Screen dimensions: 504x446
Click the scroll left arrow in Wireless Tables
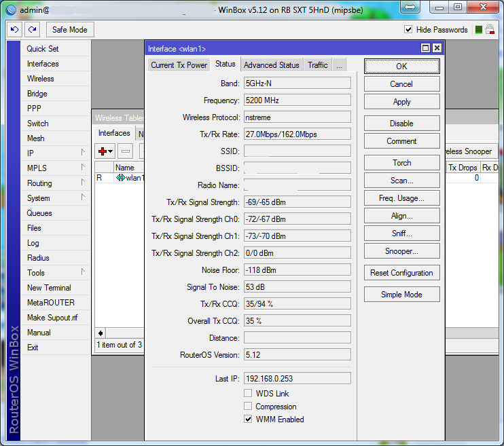[101, 333]
